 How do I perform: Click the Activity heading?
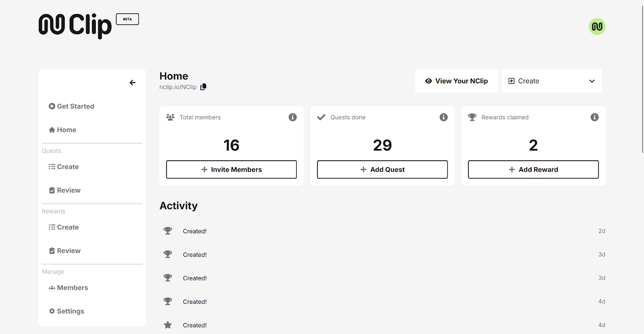pos(179,206)
